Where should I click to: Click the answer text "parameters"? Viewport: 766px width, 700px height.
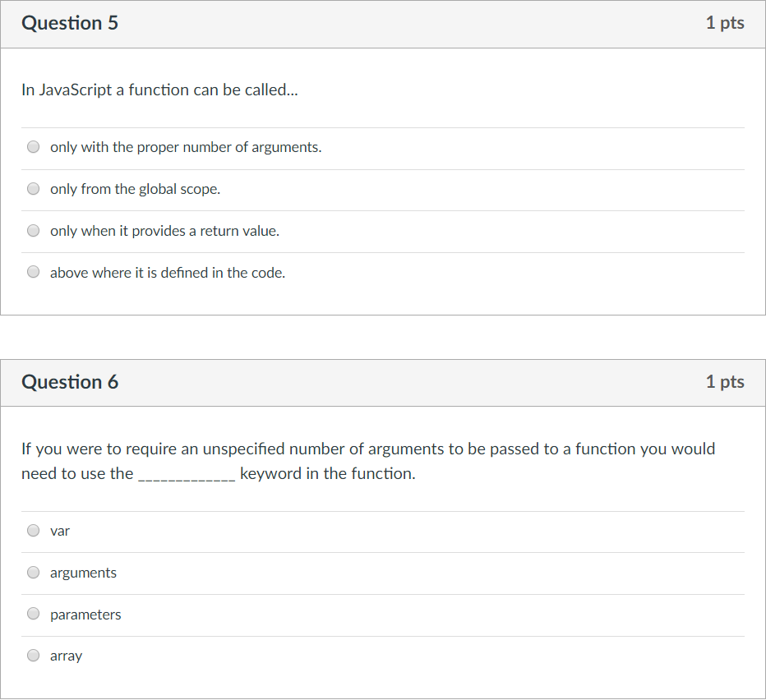[x=85, y=614]
